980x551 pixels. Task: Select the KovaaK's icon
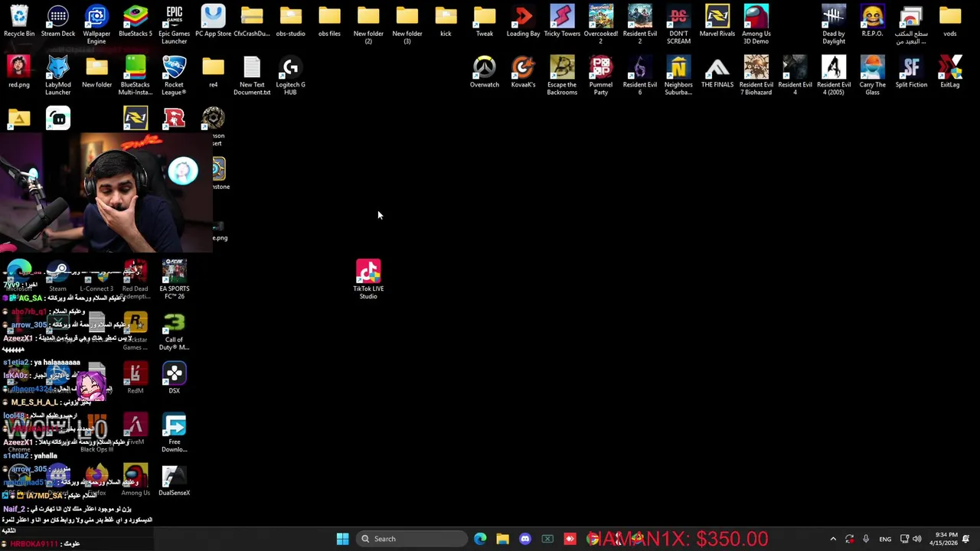tap(524, 72)
